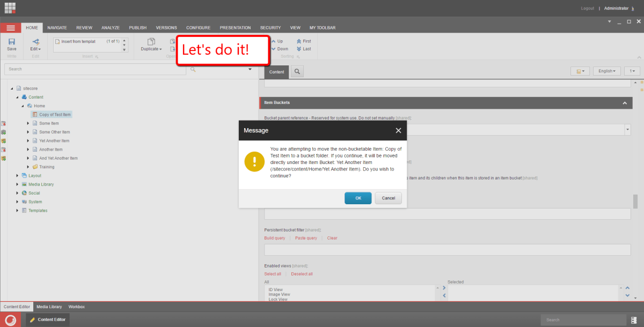Switch to the PUBLISH ribbon tab

137,27
